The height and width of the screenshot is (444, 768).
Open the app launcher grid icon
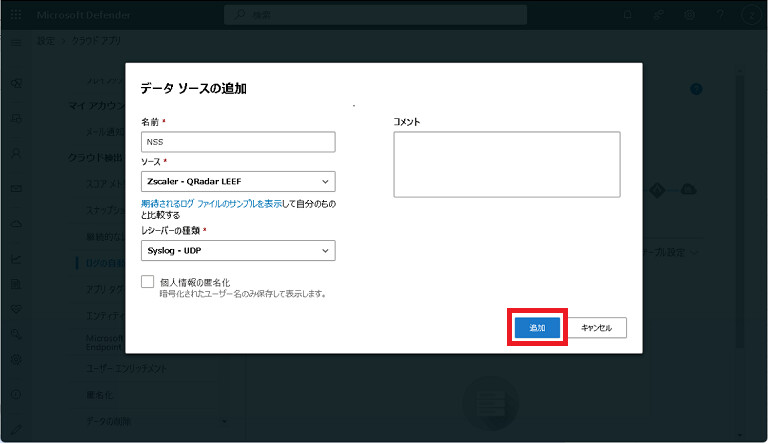pos(16,15)
